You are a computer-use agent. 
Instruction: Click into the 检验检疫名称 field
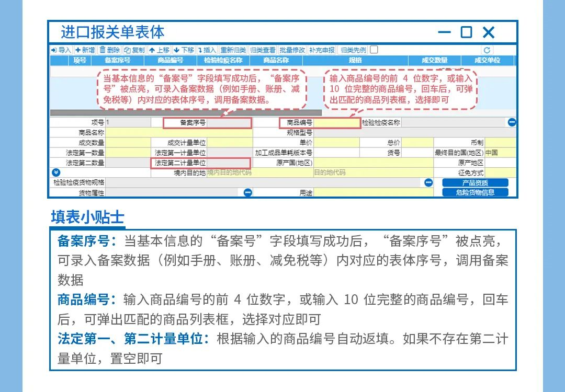pyautogui.click(x=454, y=122)
